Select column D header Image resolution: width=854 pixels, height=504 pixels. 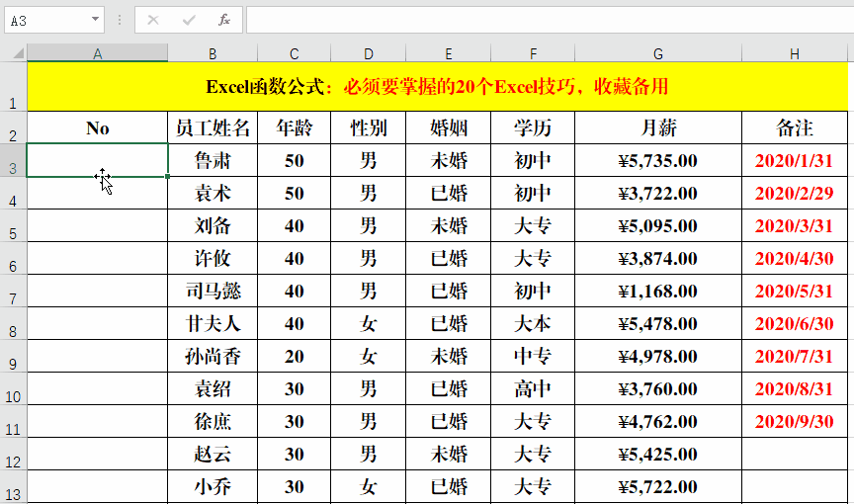tap(368, 53)
